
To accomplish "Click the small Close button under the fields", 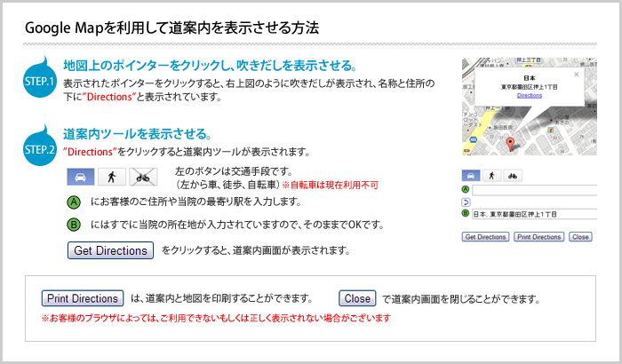I will coord(580,237).
